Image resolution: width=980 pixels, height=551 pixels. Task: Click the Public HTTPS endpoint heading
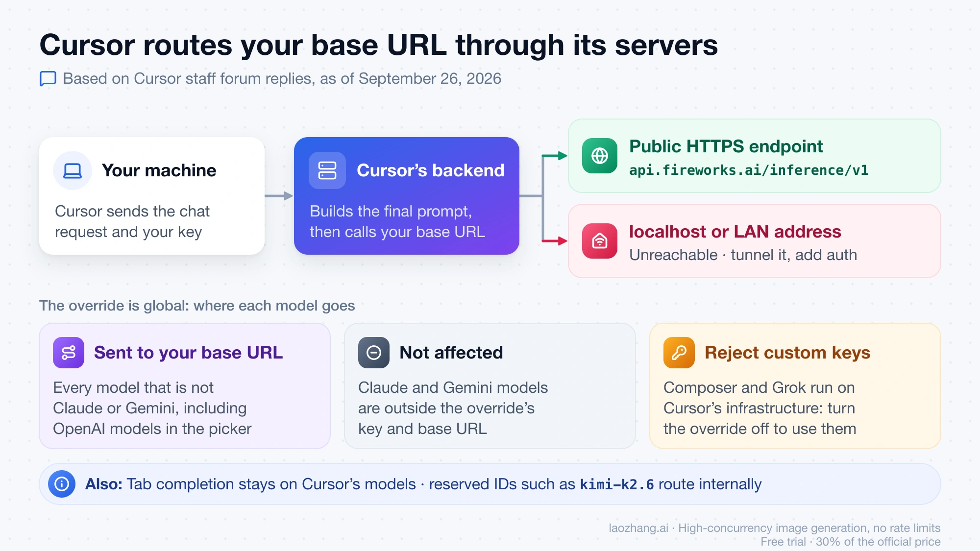click(726, 146)
